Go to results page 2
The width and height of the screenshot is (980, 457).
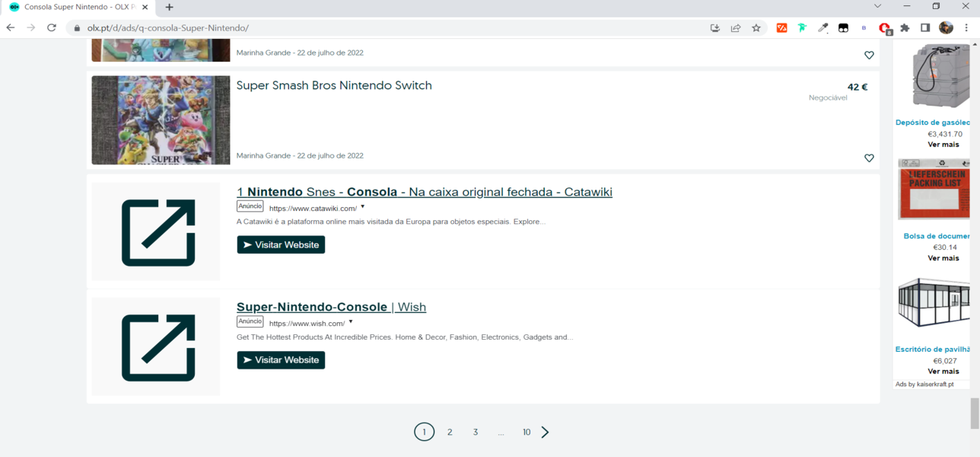(x=450, y=432)
